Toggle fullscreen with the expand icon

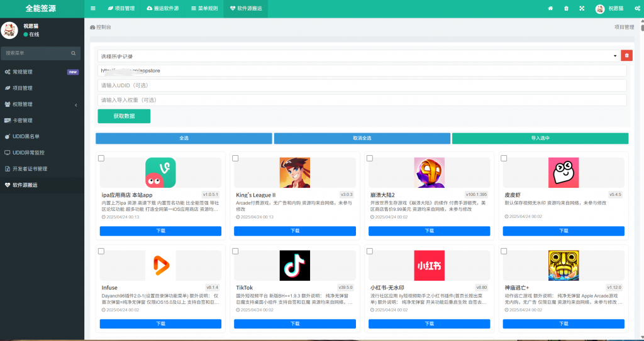[582, 8]
